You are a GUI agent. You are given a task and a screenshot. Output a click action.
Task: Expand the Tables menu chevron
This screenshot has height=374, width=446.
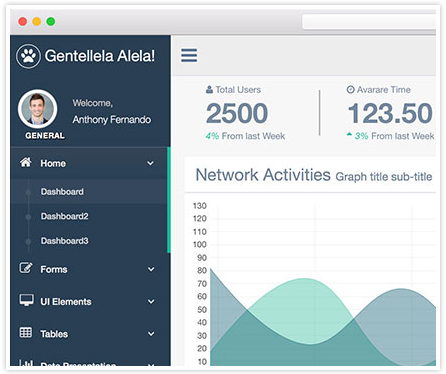coord(151,334)
